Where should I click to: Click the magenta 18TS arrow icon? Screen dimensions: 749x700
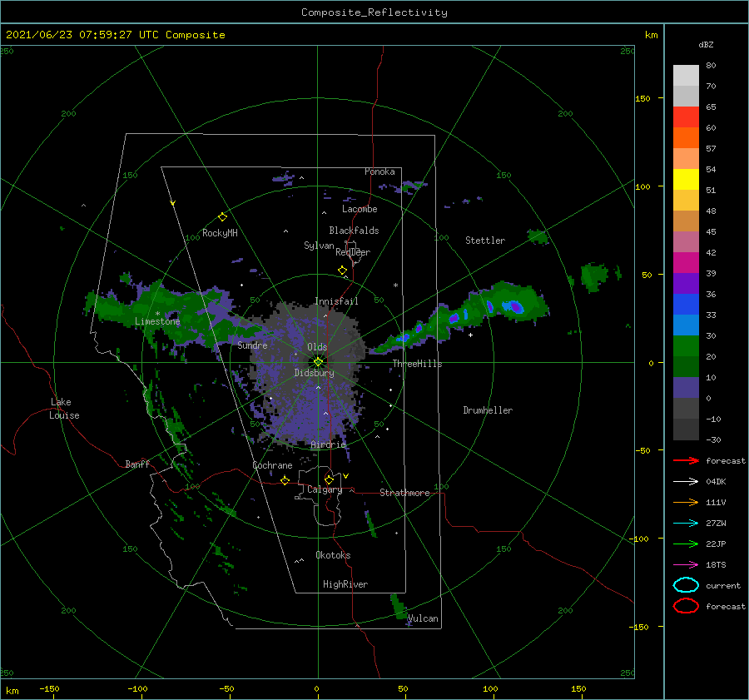point(686,565)
